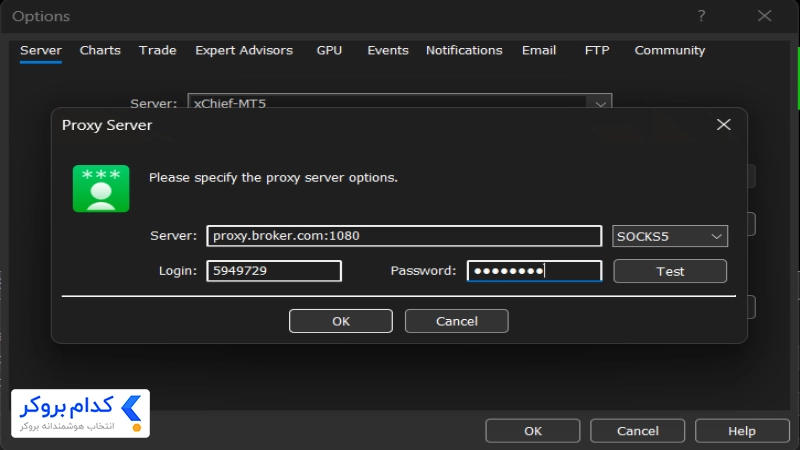Viewport: 800px width, 450px height.
Task: Select the FTP tab
Action: pos(597,51)
